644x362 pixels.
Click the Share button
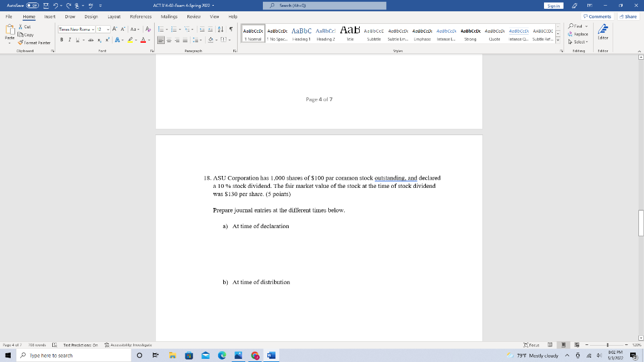629,16
